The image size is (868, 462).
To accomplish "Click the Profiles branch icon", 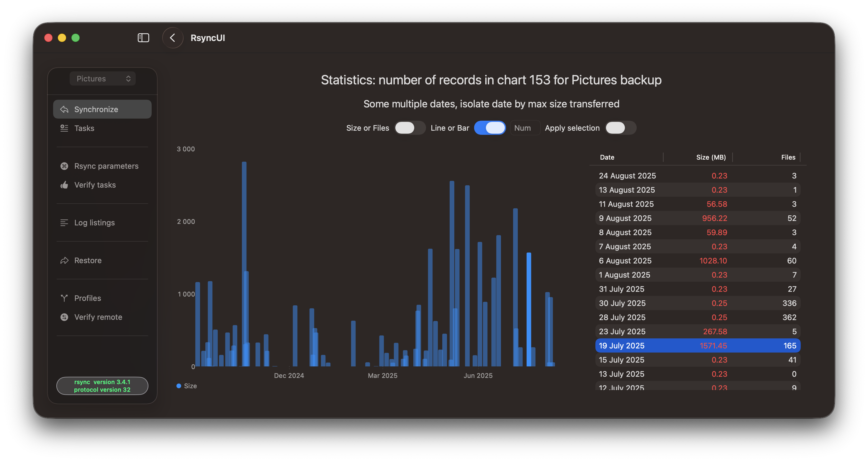I will tap(64, 298).
